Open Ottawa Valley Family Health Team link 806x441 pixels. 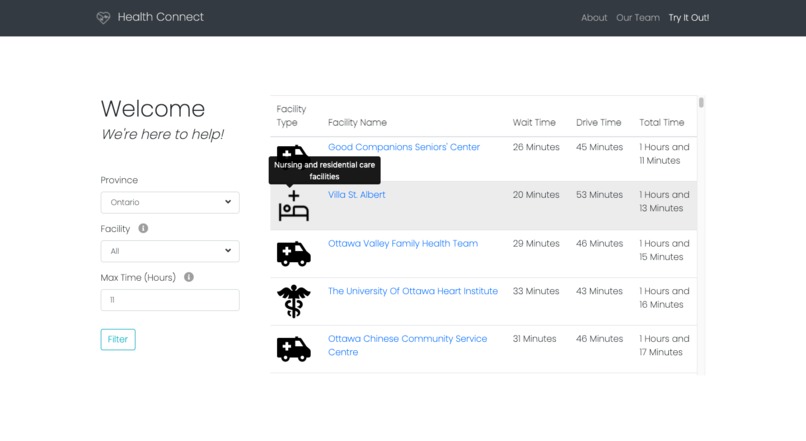click(x=403, y=244)
